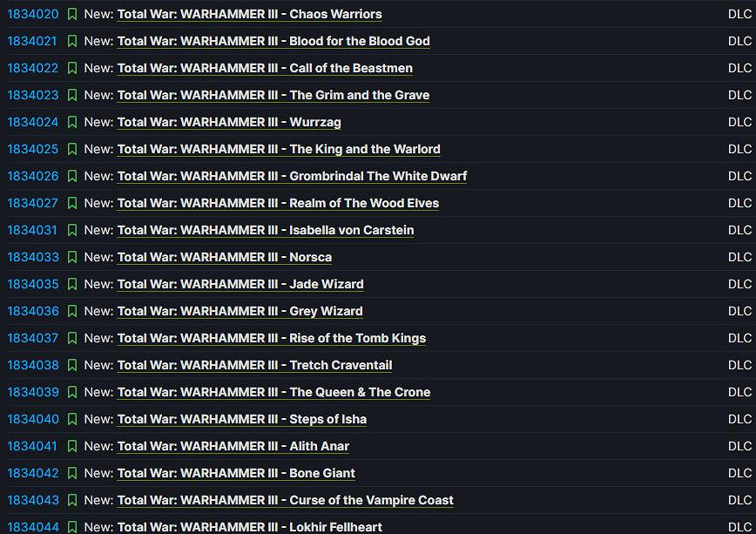The image size is (756, 534).
Task: Bookmark the Isabella von Carstein entry
Action: coord(72,230)
